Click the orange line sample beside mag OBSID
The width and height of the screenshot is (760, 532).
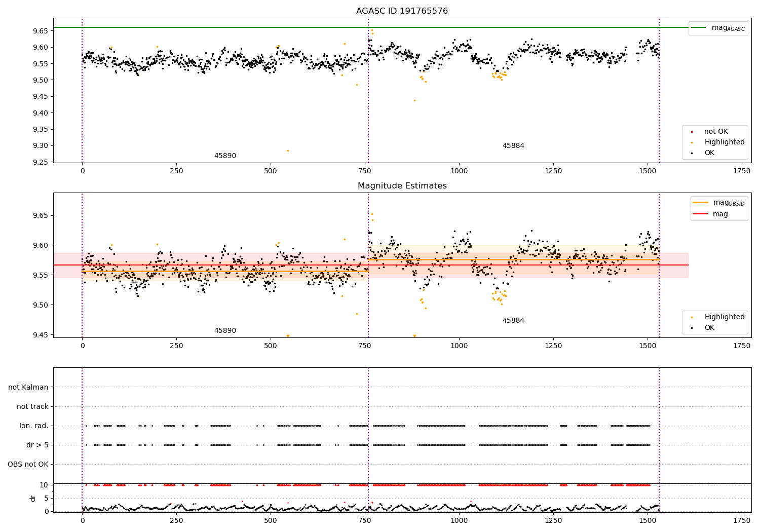click(701, 203)
